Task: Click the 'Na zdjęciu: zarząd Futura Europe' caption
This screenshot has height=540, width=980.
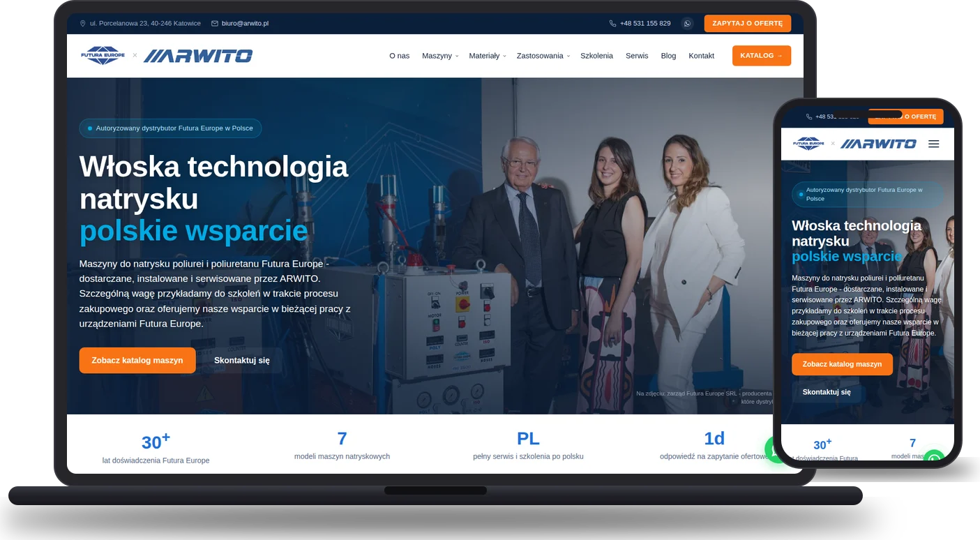Action: (704, 397)
